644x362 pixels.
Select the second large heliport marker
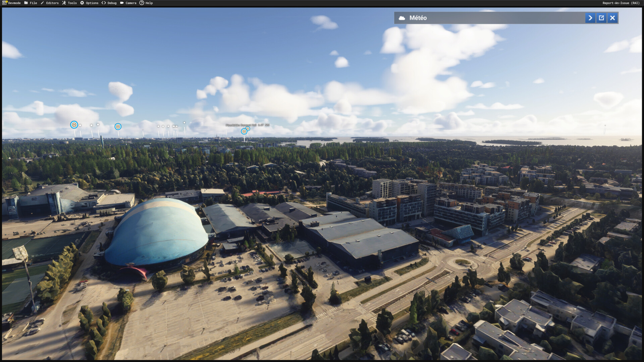pos(118,126)
